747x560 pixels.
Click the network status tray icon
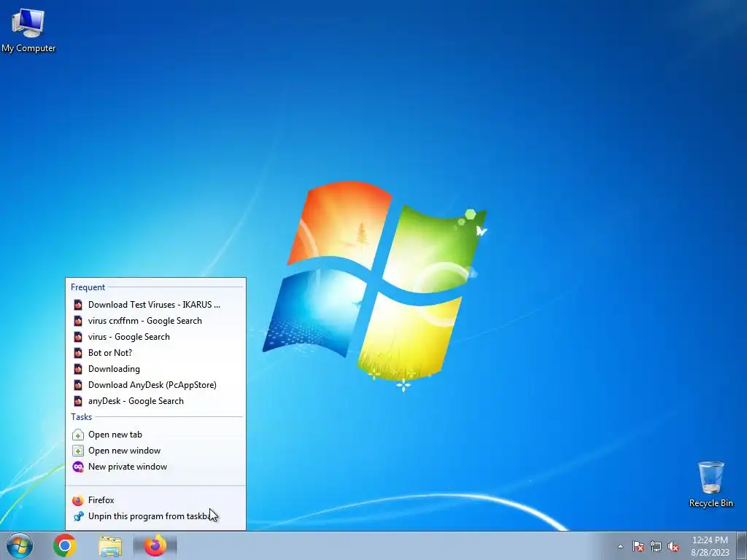656,546
